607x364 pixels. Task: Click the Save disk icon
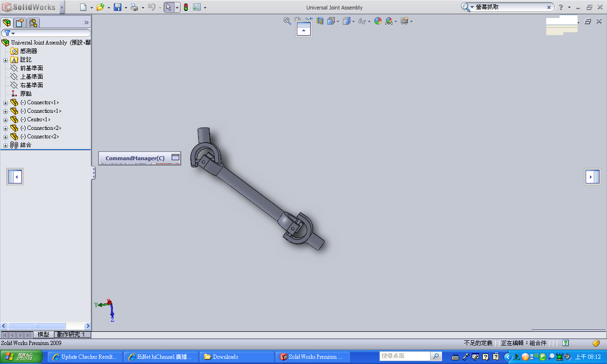[118, 7]
